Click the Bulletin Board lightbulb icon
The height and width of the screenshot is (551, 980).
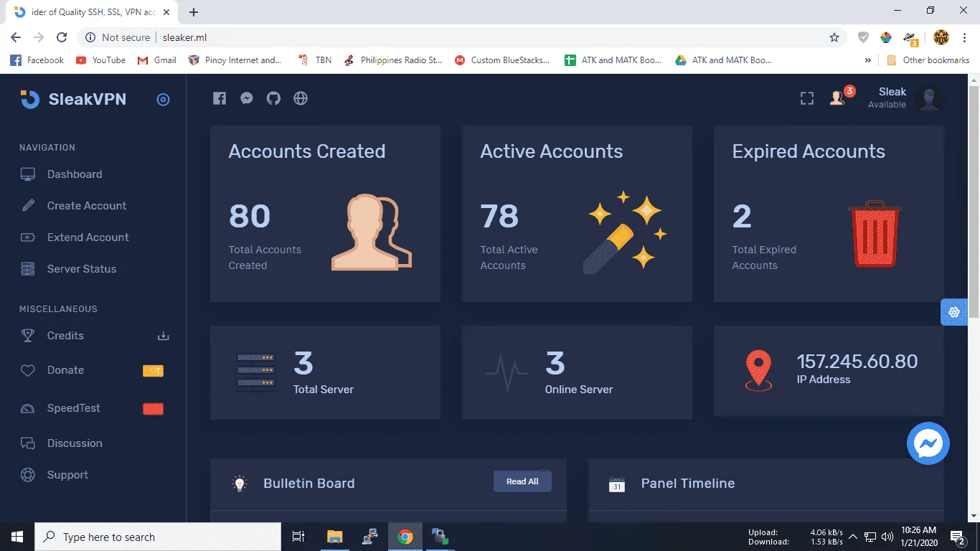pos(240,484)
